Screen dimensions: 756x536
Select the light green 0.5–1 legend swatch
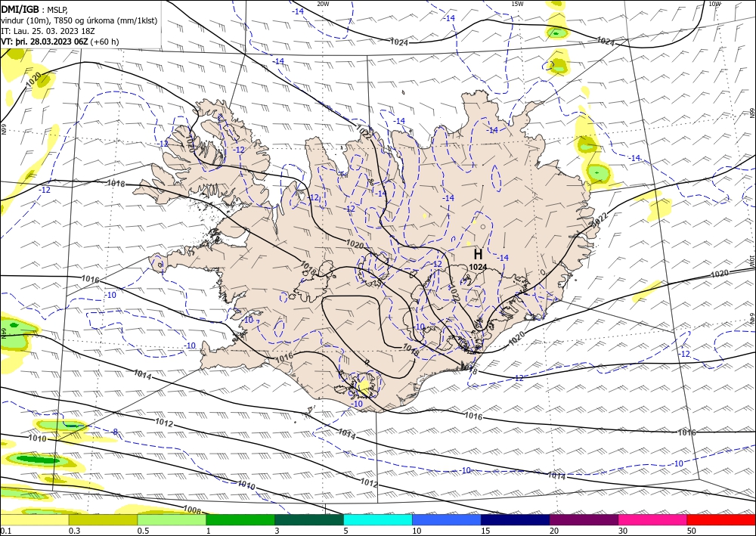[172, 519]
